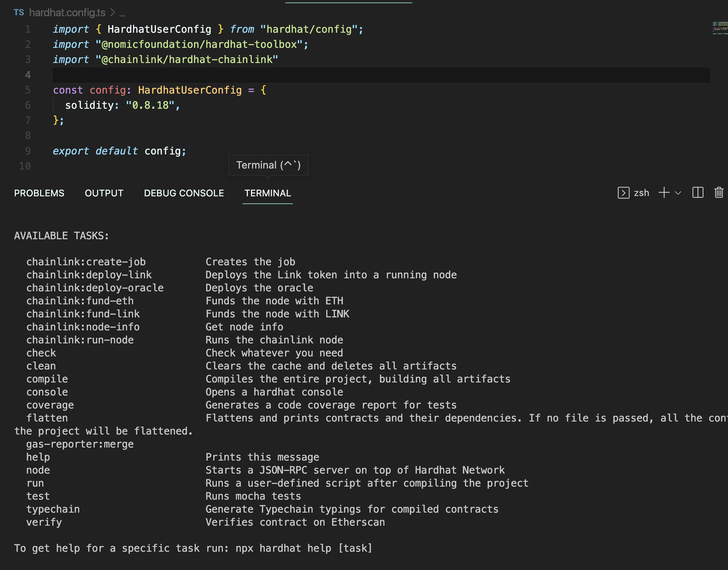Open the DEBUG CONSOLE tab
The image size is (728, 570).
184,193
